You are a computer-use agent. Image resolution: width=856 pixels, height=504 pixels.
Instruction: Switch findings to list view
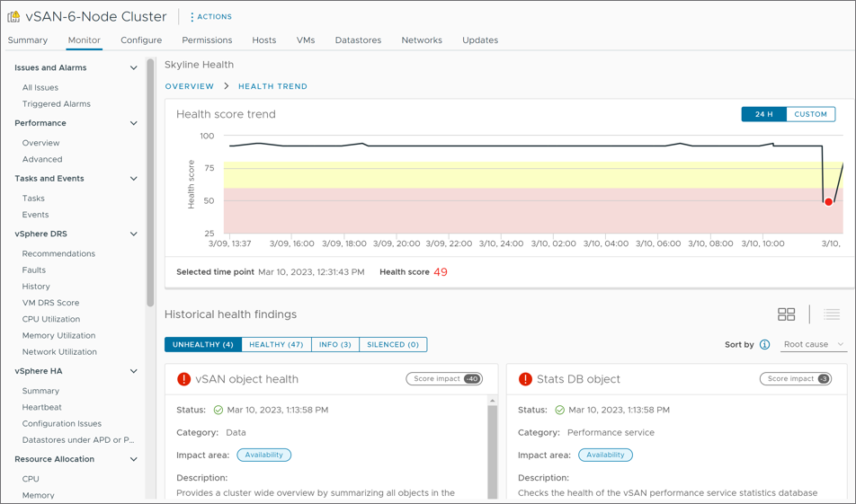pos(832,314)
